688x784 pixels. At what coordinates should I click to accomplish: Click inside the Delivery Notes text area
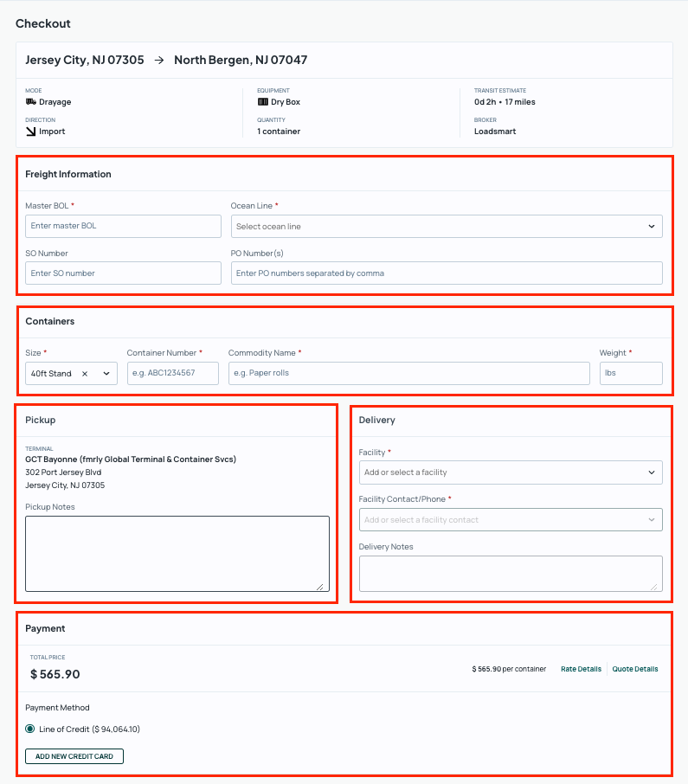point(511,574)
